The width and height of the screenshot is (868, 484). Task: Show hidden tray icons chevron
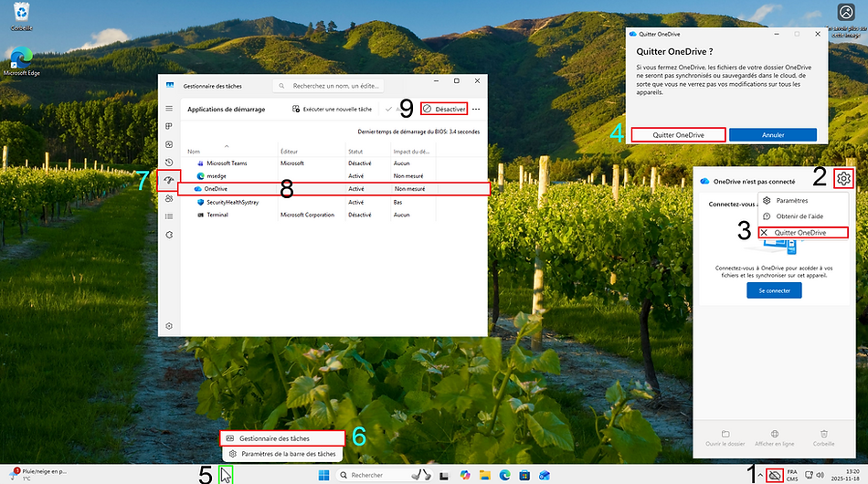click(760, 475)
